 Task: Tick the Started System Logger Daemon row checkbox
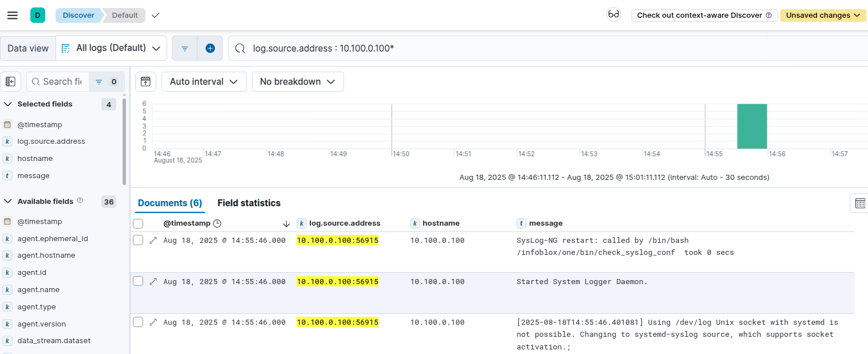(x=138, y=281)
